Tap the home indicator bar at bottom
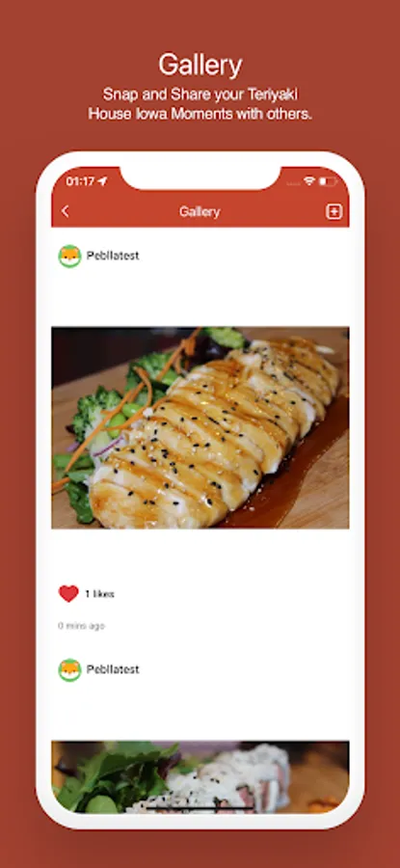The height and width of the screenshot is (868, 400). point(200,808)
